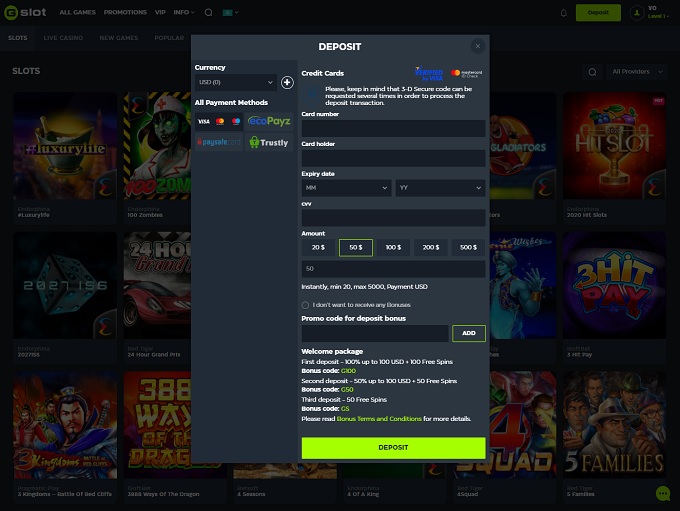The width and height of the screenshot is (680, 511).
Task: Select the ecoPayz payment method
Action: click(268, 121)
